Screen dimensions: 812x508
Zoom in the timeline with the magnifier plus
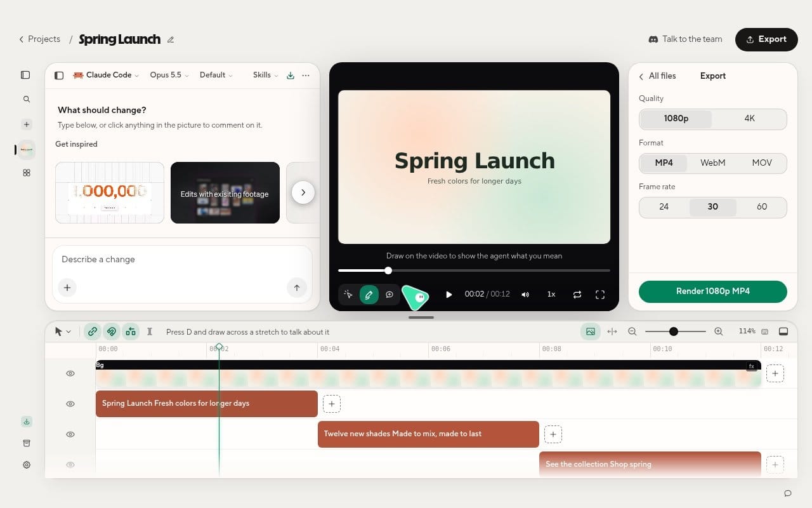pyautogui.click(x=718, y=331)
